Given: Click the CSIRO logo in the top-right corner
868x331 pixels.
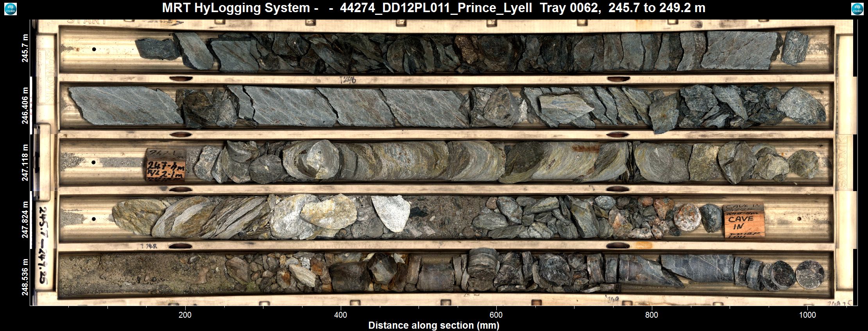Looking at the screenshot, I should 857,9.
